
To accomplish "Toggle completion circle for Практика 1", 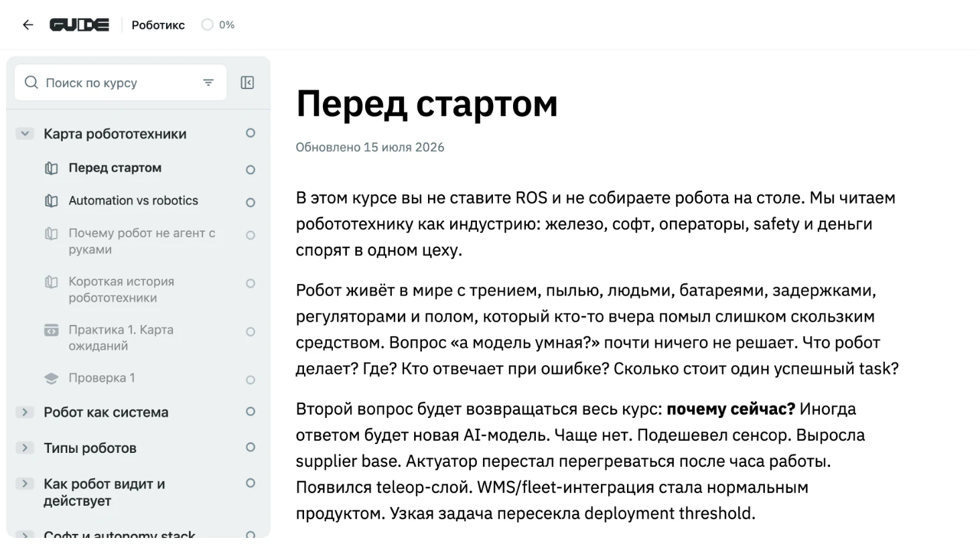I will [x=251, y=332].
